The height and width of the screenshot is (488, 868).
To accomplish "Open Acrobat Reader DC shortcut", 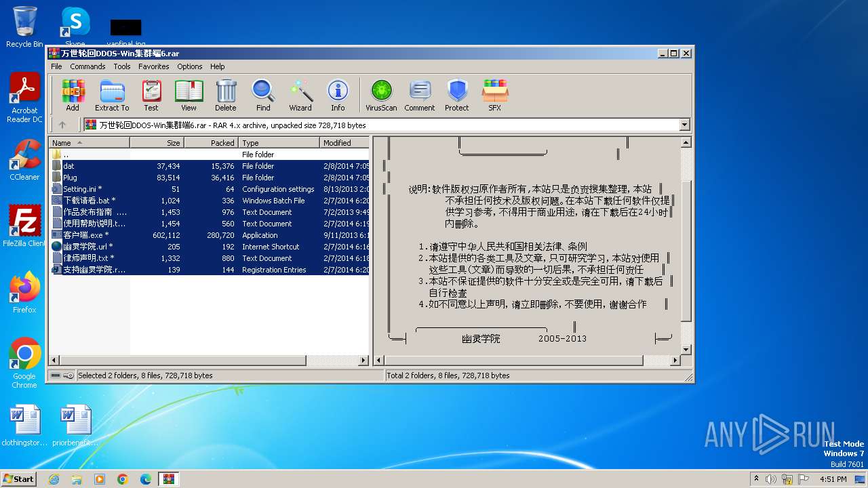I will [x=24, y=98].
